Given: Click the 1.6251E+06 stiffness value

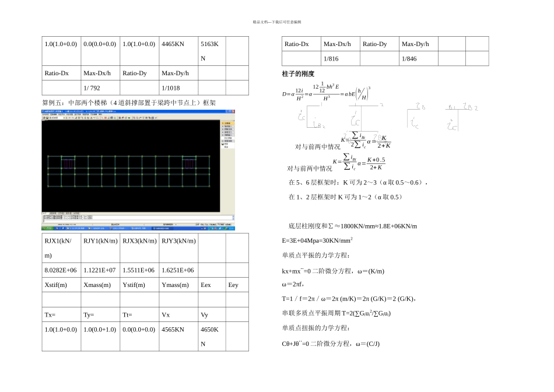Looking at the screenshot, I should click(x=178, y=270).
